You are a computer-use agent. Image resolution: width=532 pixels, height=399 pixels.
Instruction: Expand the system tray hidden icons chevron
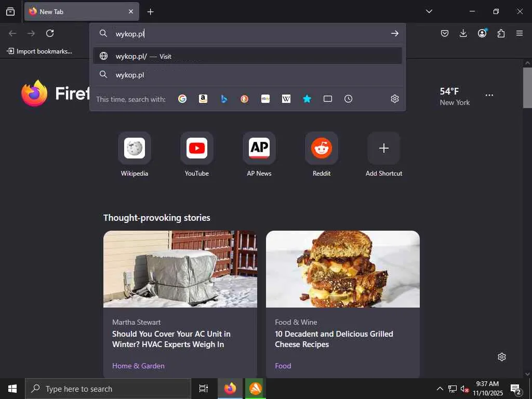[440, 389]
